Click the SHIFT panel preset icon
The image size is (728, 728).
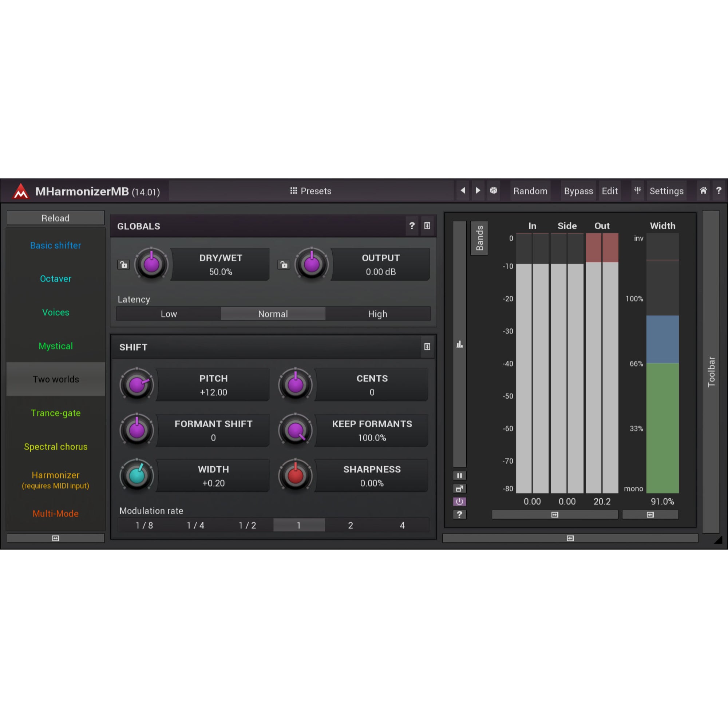click(x=427, y=347)
